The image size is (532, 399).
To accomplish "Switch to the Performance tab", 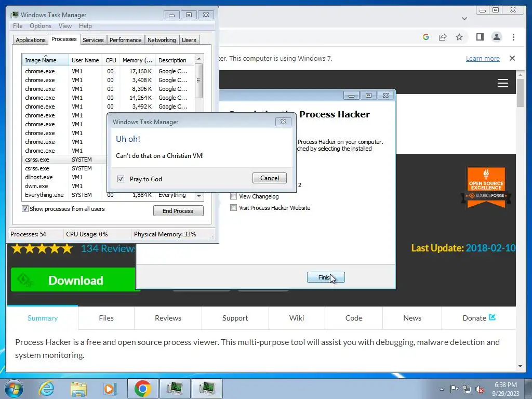I will [x=126, y=40].
